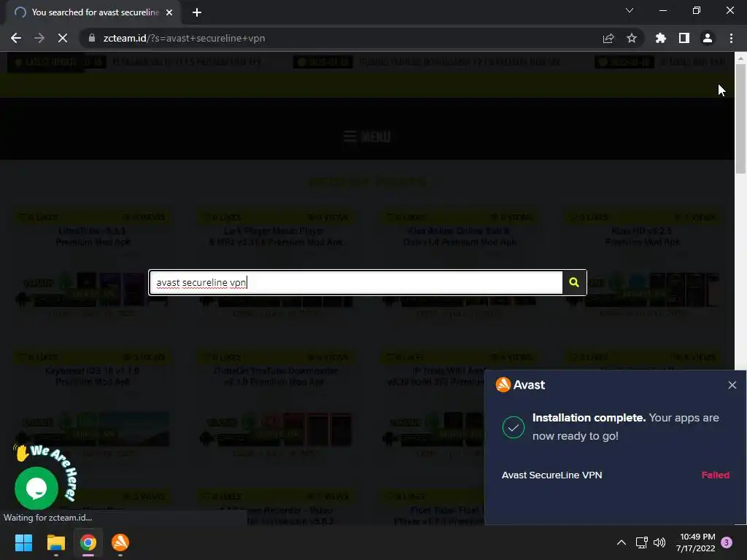Click the green checkmark installation icon
The image size is (747, 560).
[x=513, y=427]
